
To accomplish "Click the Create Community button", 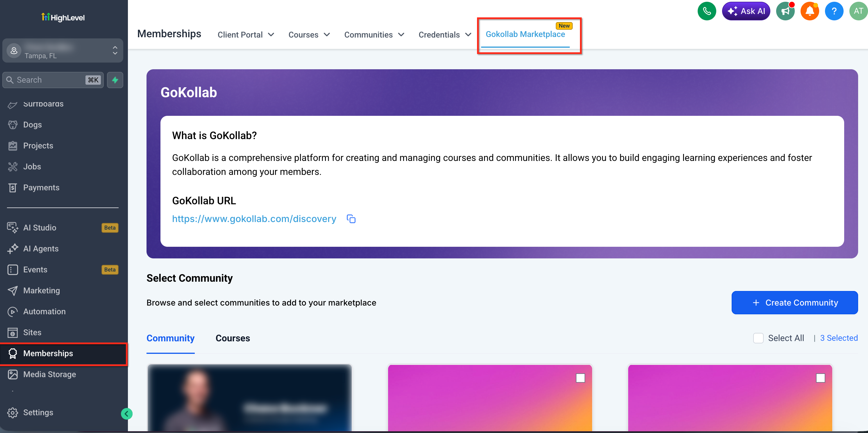I will (794, 303).
